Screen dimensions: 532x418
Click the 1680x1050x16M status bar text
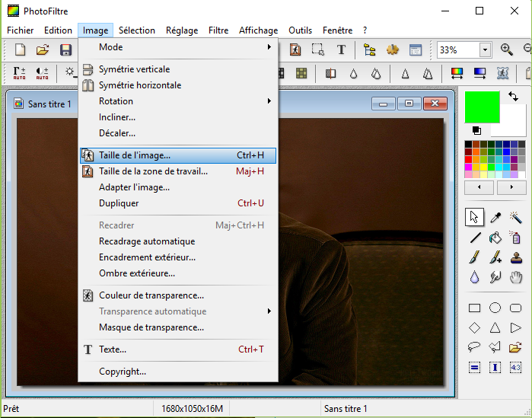tap(192, 409)
